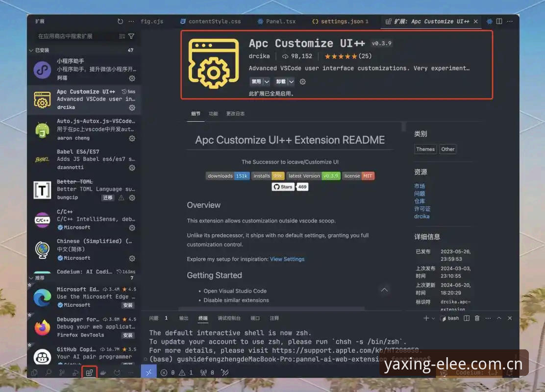Filter extensions with the funnel icon

click(x=131, y=36)
